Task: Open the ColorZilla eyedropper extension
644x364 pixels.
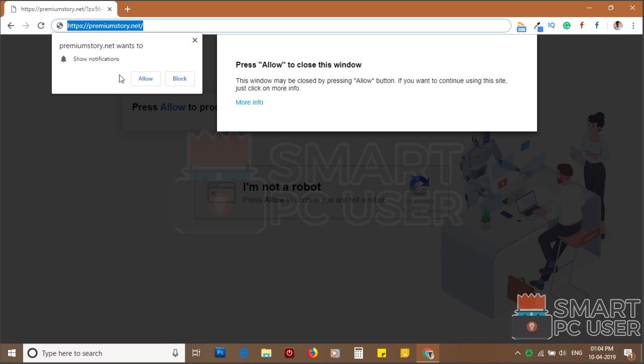Action: coord(538,25)
